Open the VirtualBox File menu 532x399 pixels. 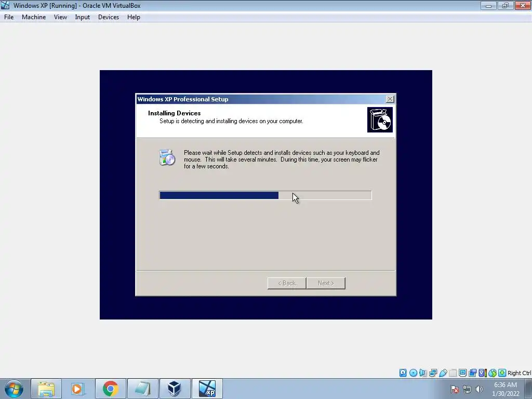point(9,17)
